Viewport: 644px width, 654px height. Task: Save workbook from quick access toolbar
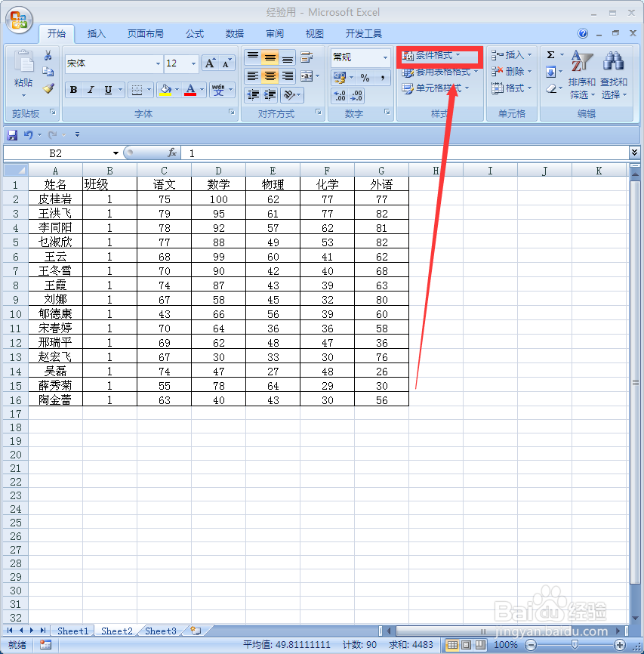tap(12, 134)
